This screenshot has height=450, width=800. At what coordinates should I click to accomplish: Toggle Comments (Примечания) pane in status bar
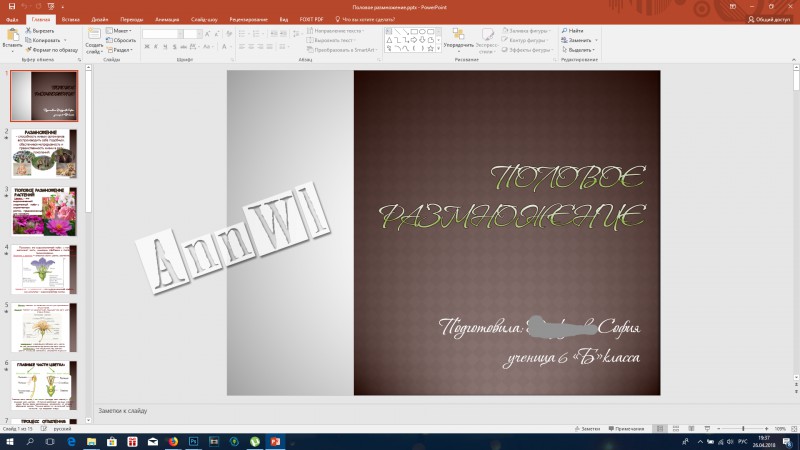click(627, 429)
